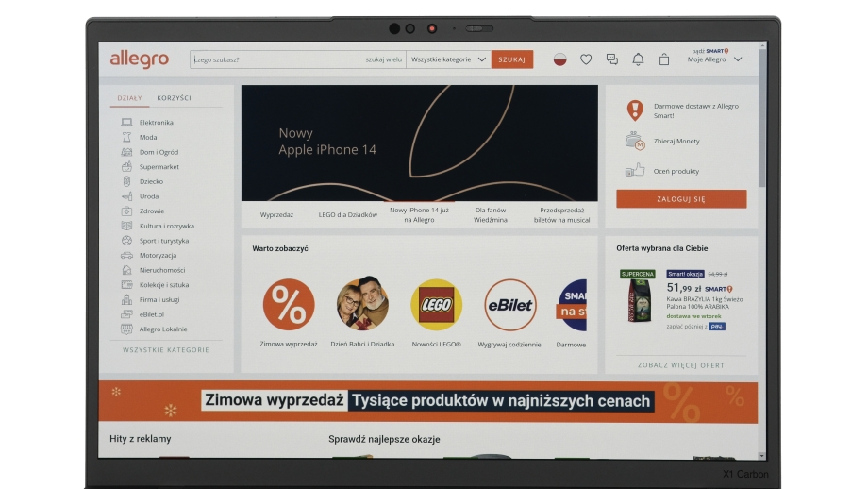Click the Szukaj search button

[512, 59]
